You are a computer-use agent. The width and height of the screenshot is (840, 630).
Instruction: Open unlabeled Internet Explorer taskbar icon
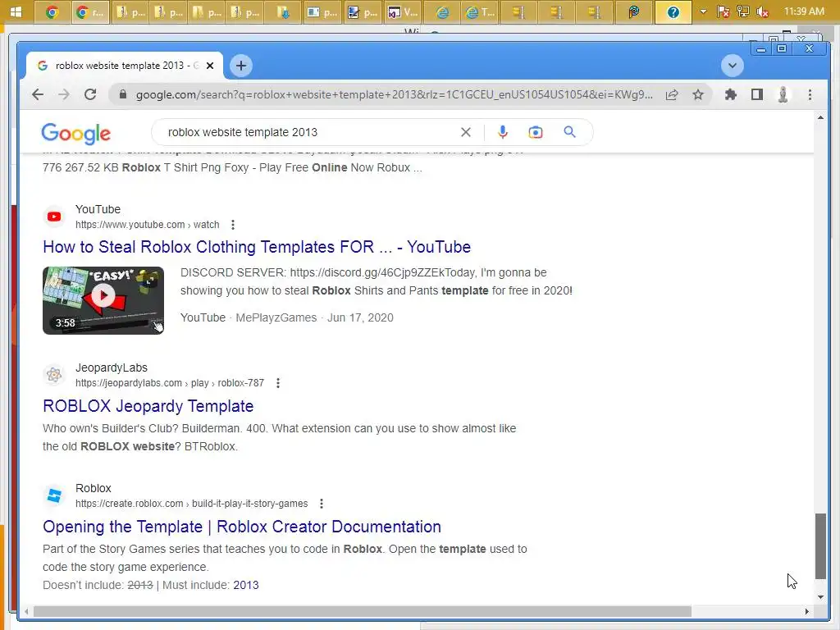pos(442,11)
